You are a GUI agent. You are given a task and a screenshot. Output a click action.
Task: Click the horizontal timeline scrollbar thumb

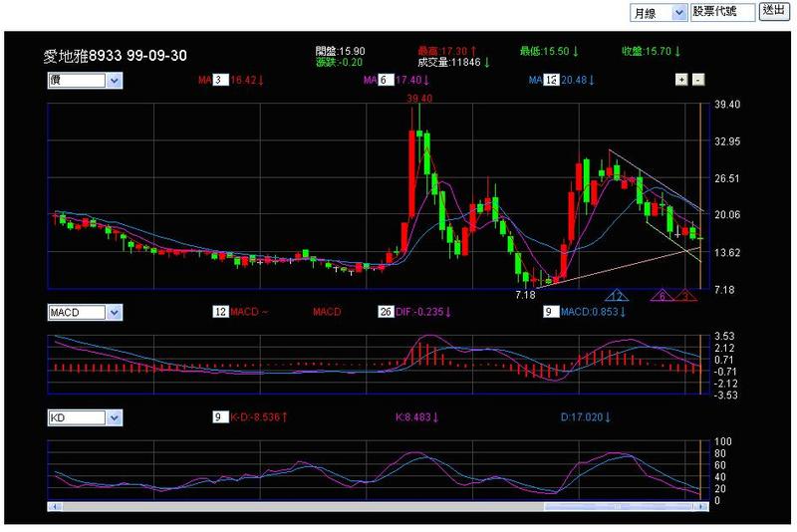pos(618,506)
